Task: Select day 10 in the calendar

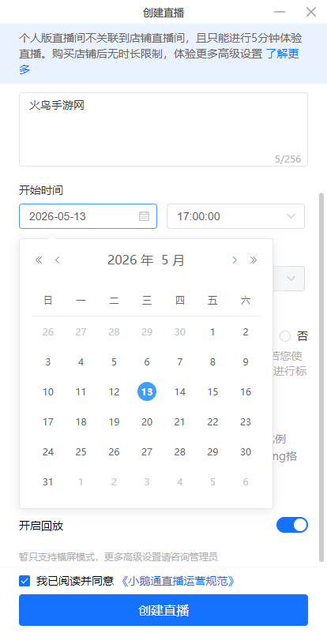Action: point(48,391)
